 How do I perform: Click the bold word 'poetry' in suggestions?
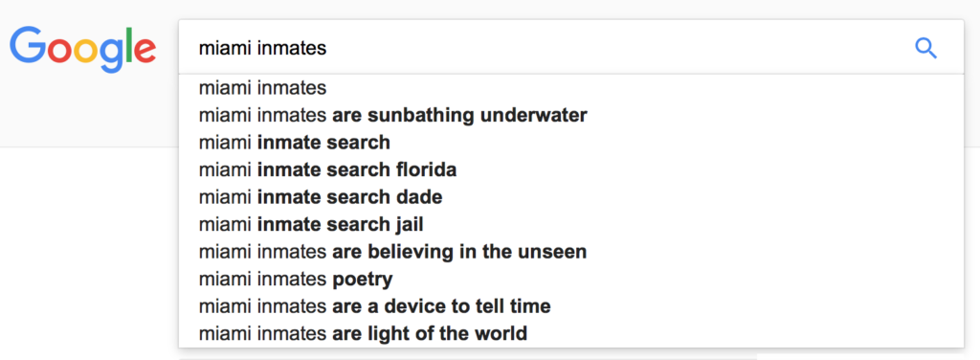(x=363, y=280)
